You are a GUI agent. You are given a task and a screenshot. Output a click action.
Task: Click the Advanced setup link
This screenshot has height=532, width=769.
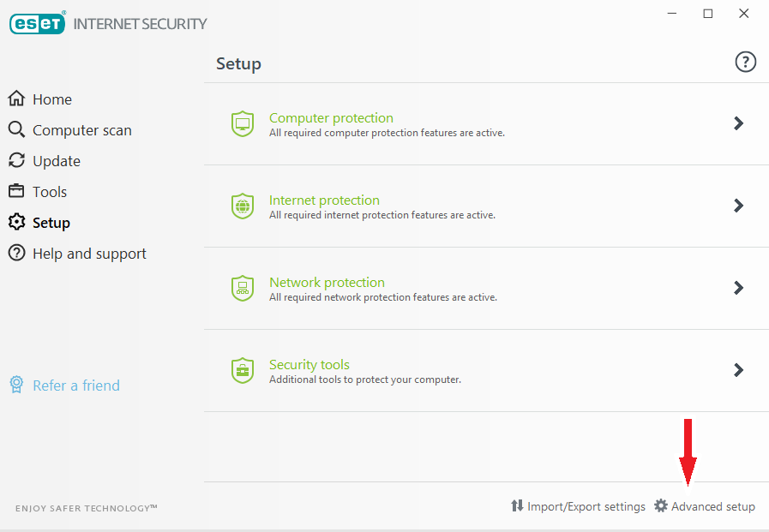click(712, 506)
